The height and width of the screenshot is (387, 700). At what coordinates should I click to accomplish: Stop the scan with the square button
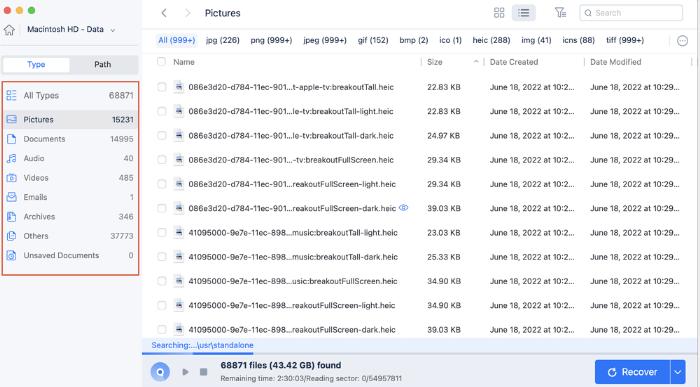(x=204, y=372)
